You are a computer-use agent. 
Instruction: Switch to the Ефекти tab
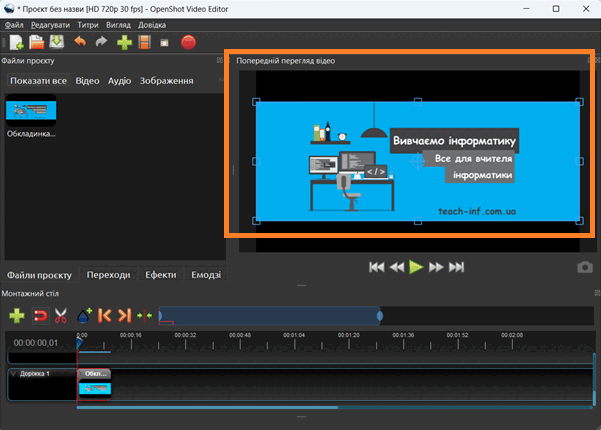(x=161, y=275)
